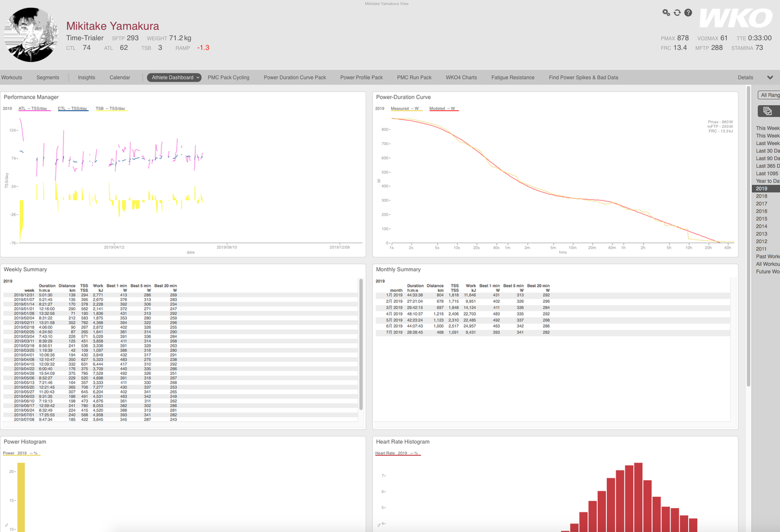Open Find Power Spikes & Bad Data
This screenshot has height=532, width=780.
click(583, 77)
